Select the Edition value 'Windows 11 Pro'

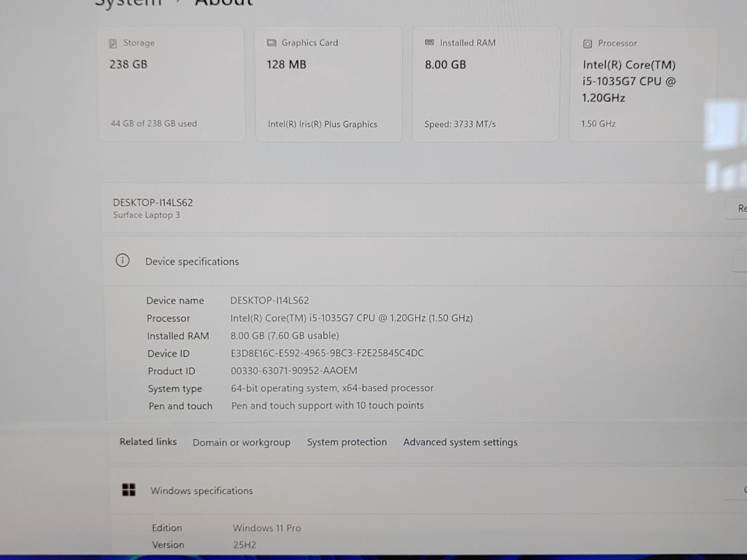(x=267, y=528)
